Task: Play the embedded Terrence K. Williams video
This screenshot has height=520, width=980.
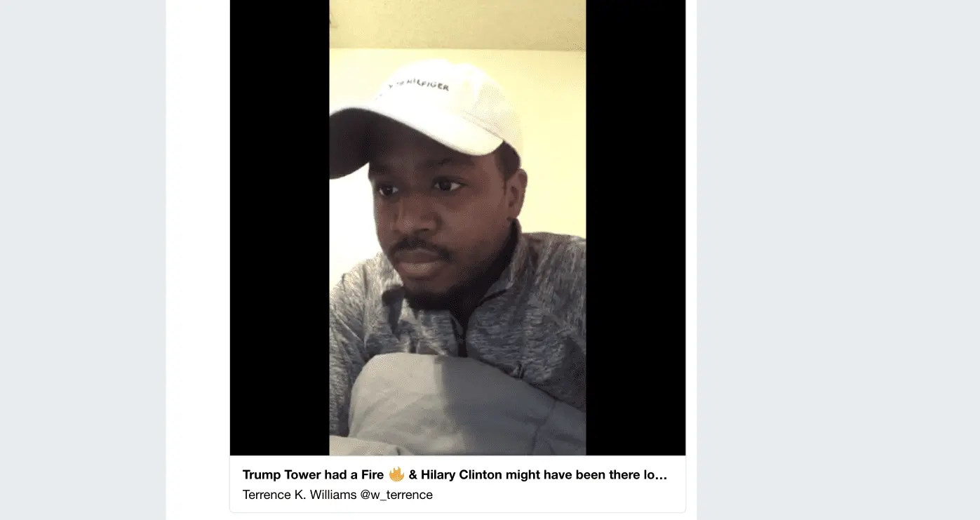Action: point(457,227)
